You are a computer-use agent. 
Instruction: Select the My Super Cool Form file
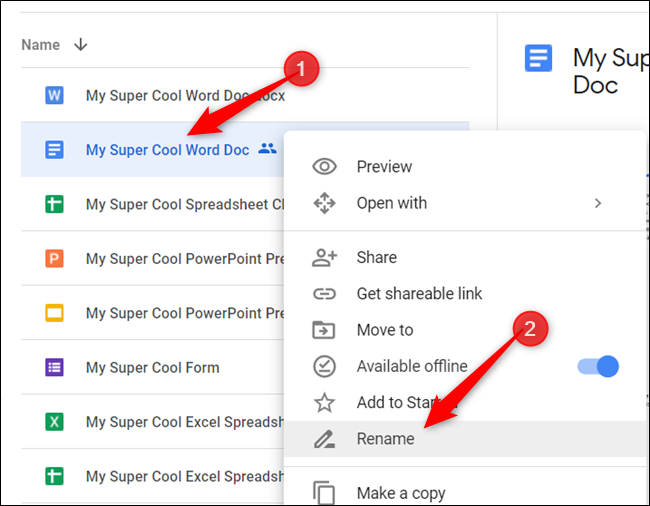(152, 367)
